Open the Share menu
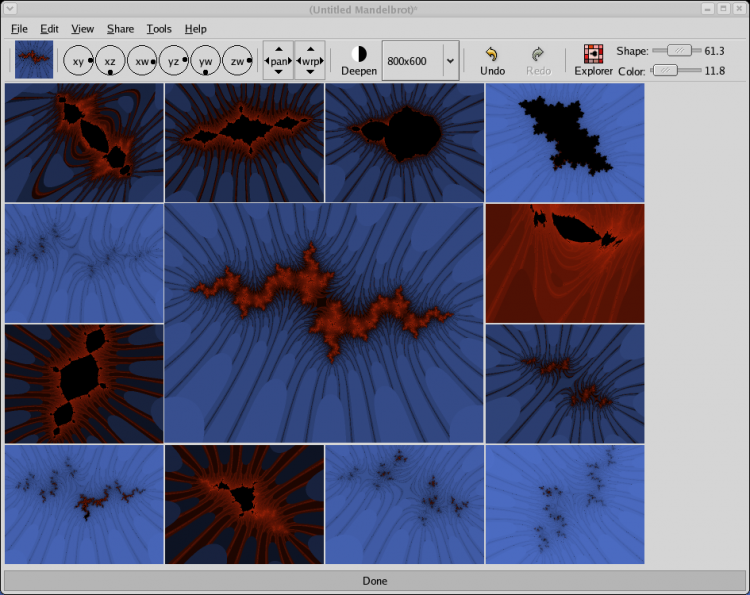 pyautogui.click(x=120, y=29)
